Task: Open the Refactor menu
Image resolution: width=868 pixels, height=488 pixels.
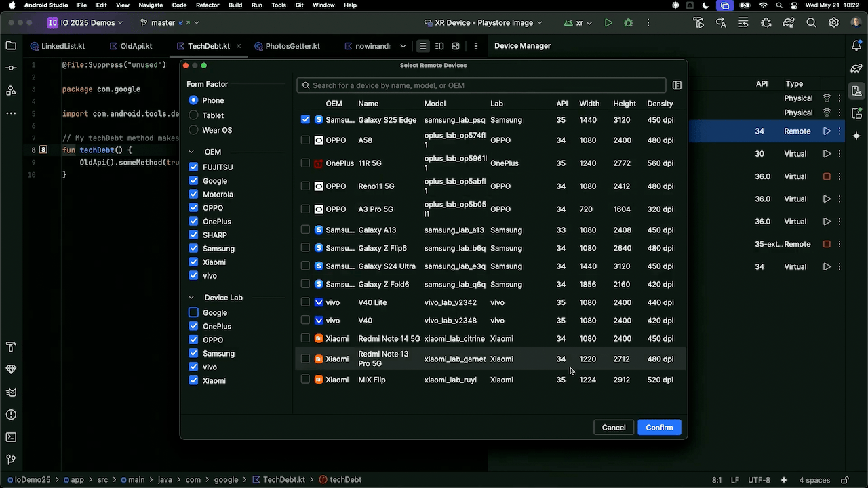Action: tap(208, 5)
